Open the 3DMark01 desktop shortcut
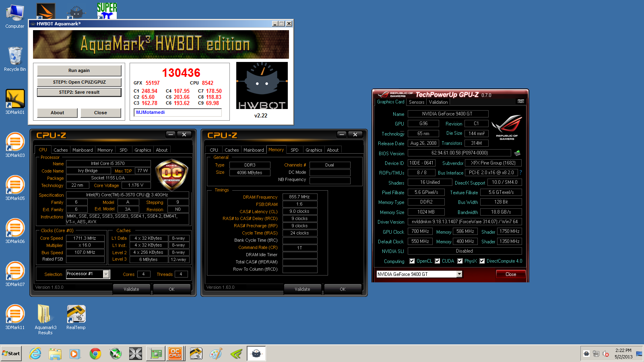This screenshot has width=644, height=362. [x=15, y=102]
